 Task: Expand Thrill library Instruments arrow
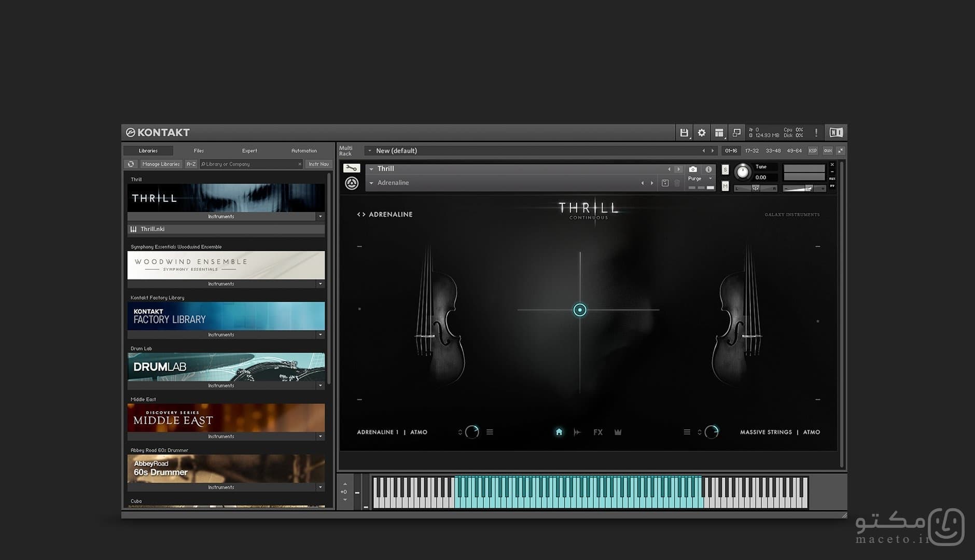coord(320,216)
